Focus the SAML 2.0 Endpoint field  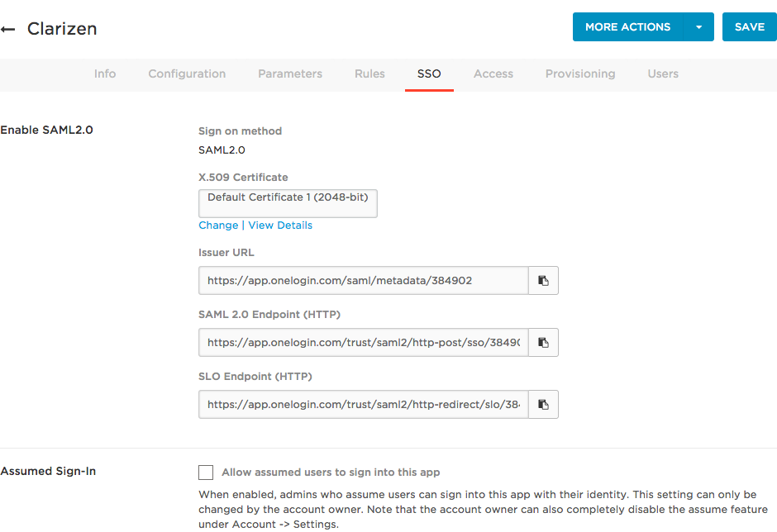pyautogui.click(x=363, y=342)
